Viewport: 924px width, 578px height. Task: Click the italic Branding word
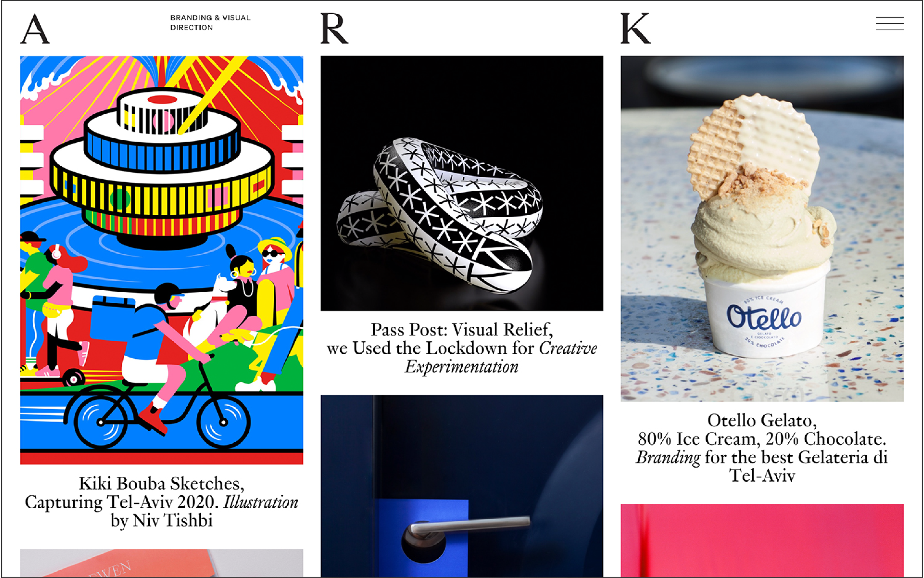pos(668,457)
